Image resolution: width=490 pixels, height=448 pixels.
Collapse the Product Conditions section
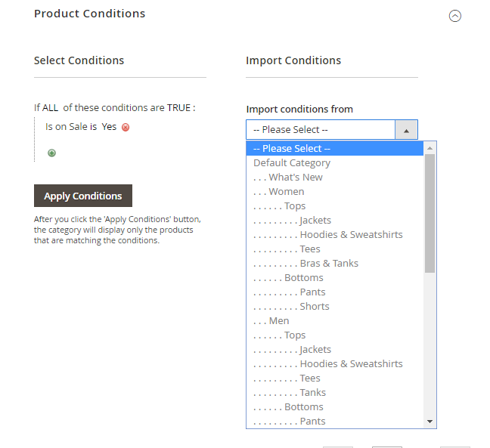pos(455,15)
